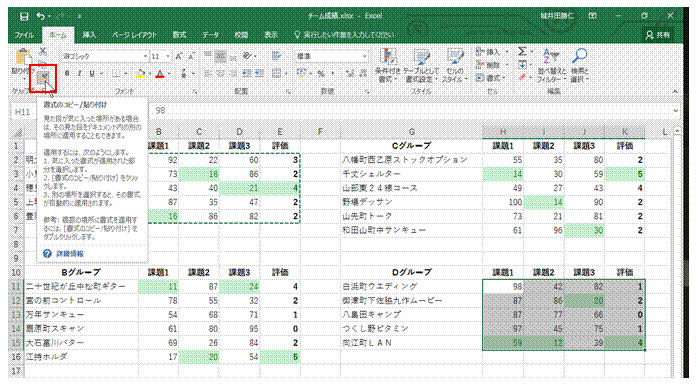Viewport: 698px width, 384px height.
Task: Click the Undo arrow icon
Action: pos(41,16)
